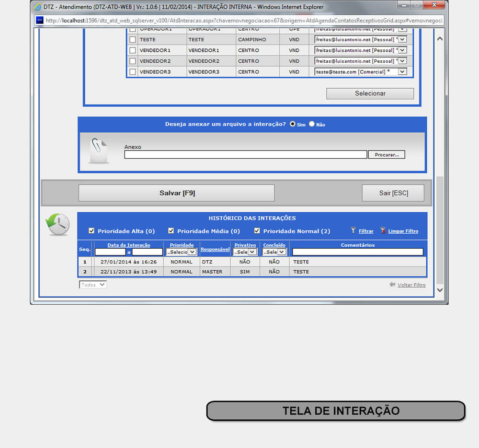Click the Procurar... browse button

[387, 155]
